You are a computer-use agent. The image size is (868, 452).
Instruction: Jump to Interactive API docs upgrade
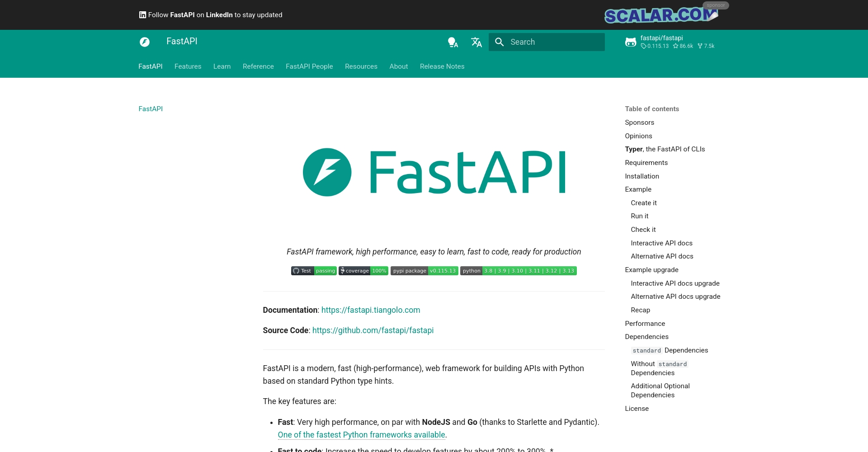coord(675,283)
